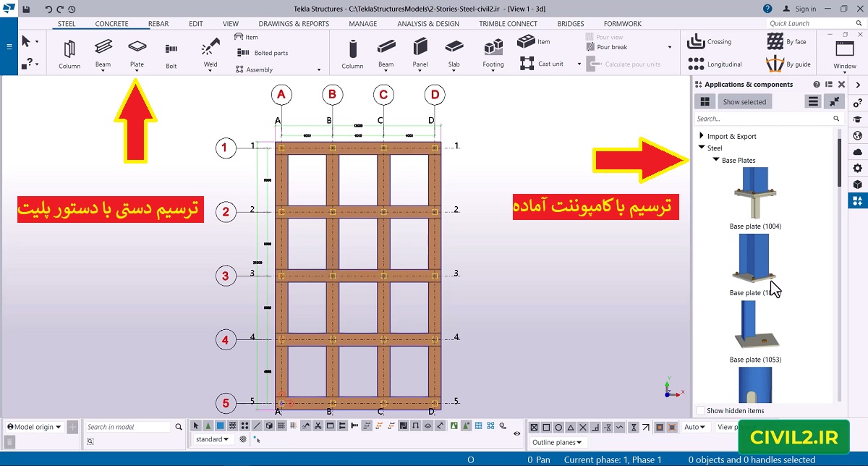The width and height of the screenshot is (868, 466).
Task: Click the Bolted parts command
Action: [x=263, y=53]
